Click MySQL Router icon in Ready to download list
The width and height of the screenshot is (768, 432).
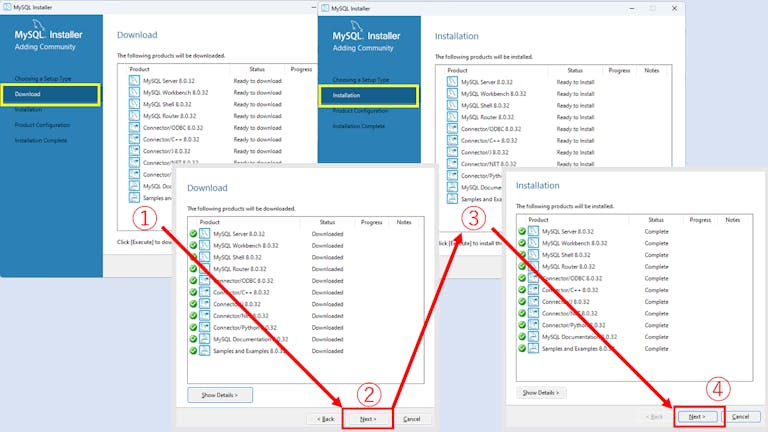click(134, 116)
